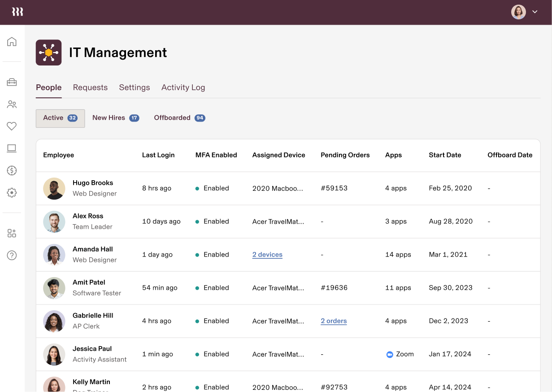Viewport: 552px width, 392px height.
Task: Open the Zoom app icon in Jessica Paul's row
Action: [x=390, y=354]
